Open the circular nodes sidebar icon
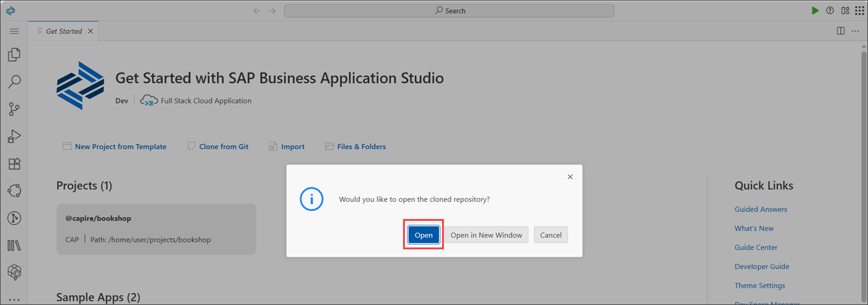 14,191
